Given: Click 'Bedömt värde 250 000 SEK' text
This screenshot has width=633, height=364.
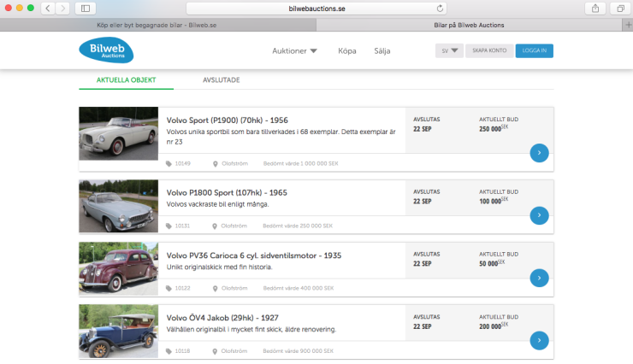Looking at the screenshot, I should 298,226.
